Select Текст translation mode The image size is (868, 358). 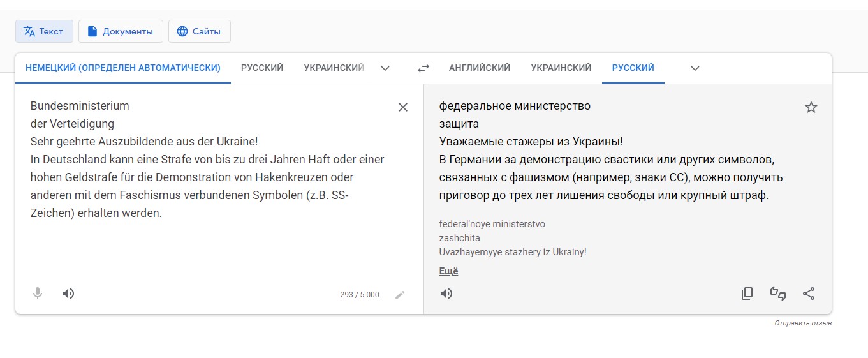[44, 31]
